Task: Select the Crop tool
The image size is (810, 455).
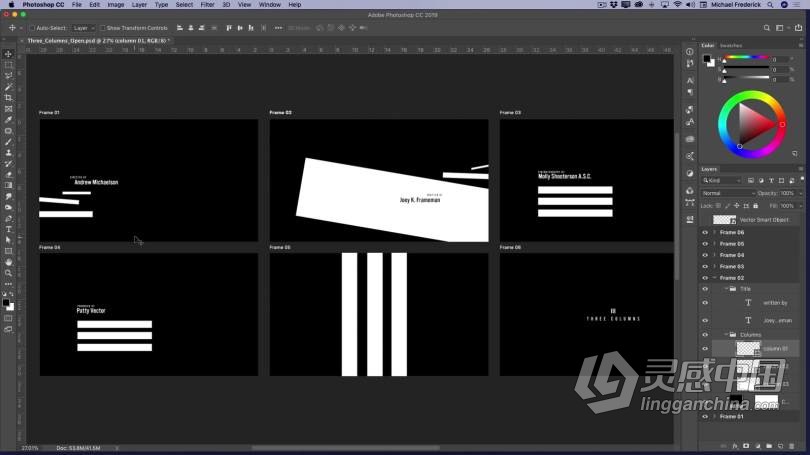Action: coord(8,98)
